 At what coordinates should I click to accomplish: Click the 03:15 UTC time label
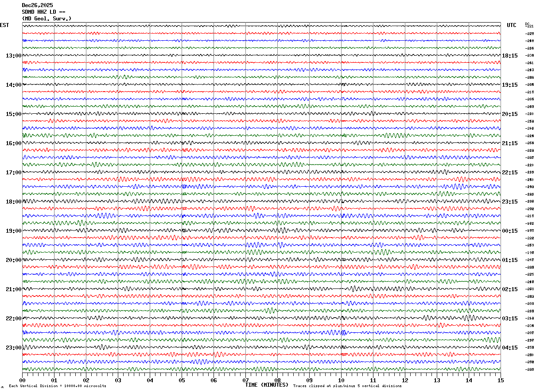[x=510, y=319]
